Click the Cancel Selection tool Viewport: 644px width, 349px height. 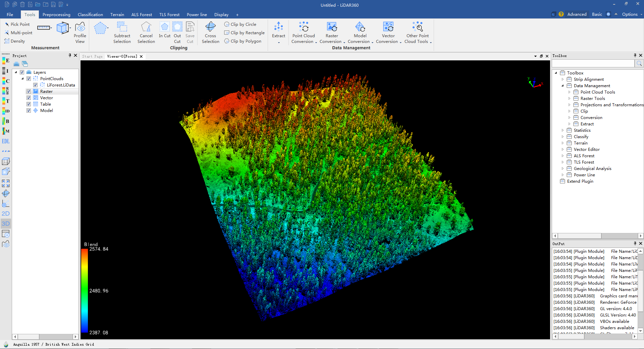(x=146, y=33)
